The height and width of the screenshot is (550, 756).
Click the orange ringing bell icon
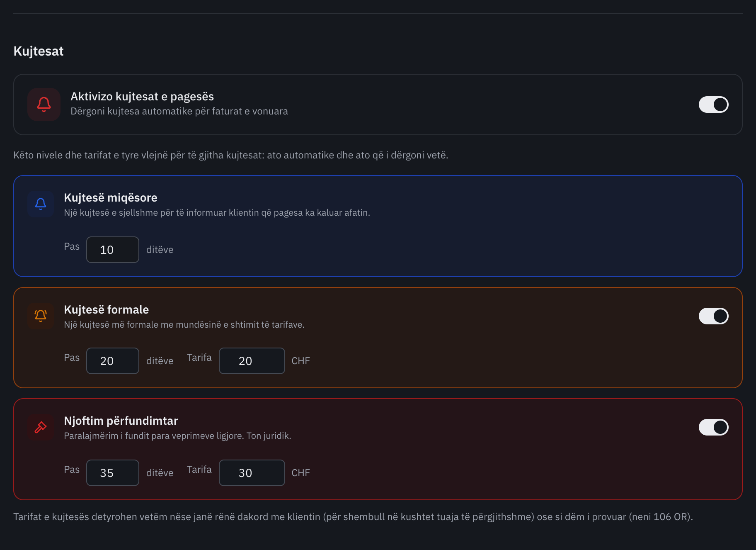tap(41, 316)
